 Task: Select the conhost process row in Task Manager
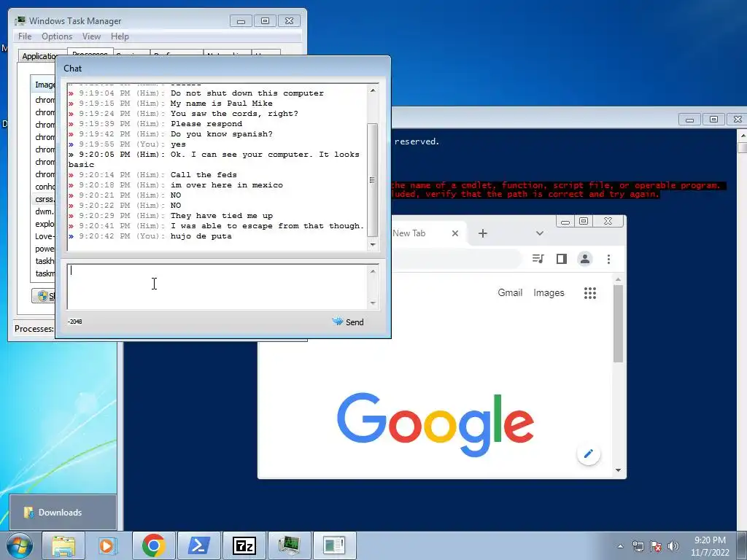pyautogui.click(x=44, y=187)
